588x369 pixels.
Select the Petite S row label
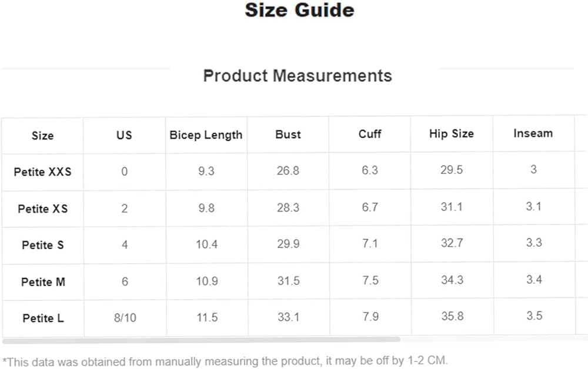point(42,245)
